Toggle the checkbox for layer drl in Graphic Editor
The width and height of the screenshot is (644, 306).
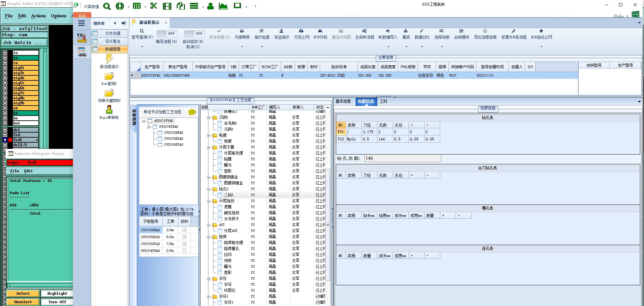5,130
